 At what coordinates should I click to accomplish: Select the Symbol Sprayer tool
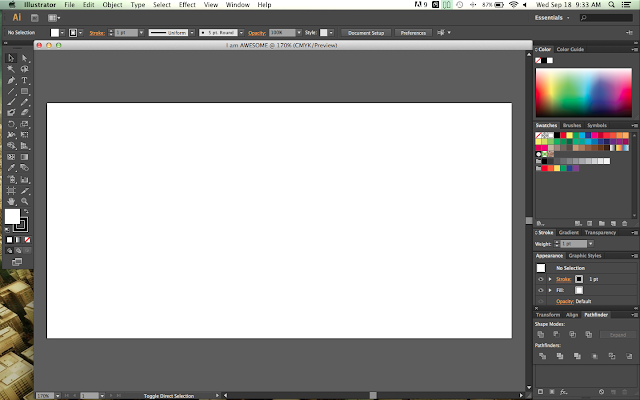click(11, 179)
